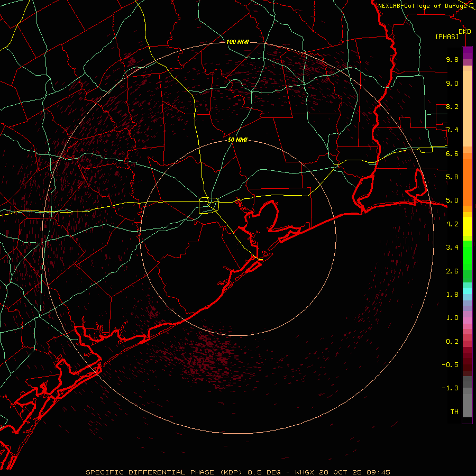Select the 4.2 scale label
Screen dimensions: 476x476
pyautogui.click(x=452, y=224)
